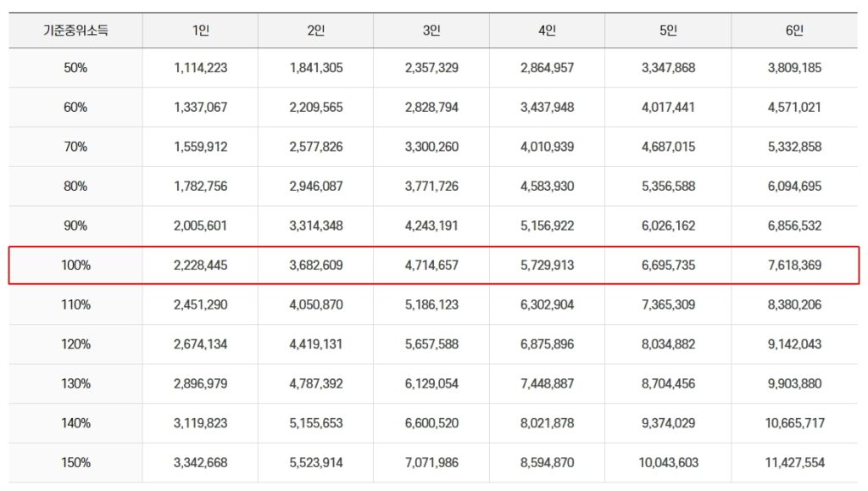The height and width of the screenshot is (491, 868).
Task: Select the 5인 column header
Action: tap(668, 31)
